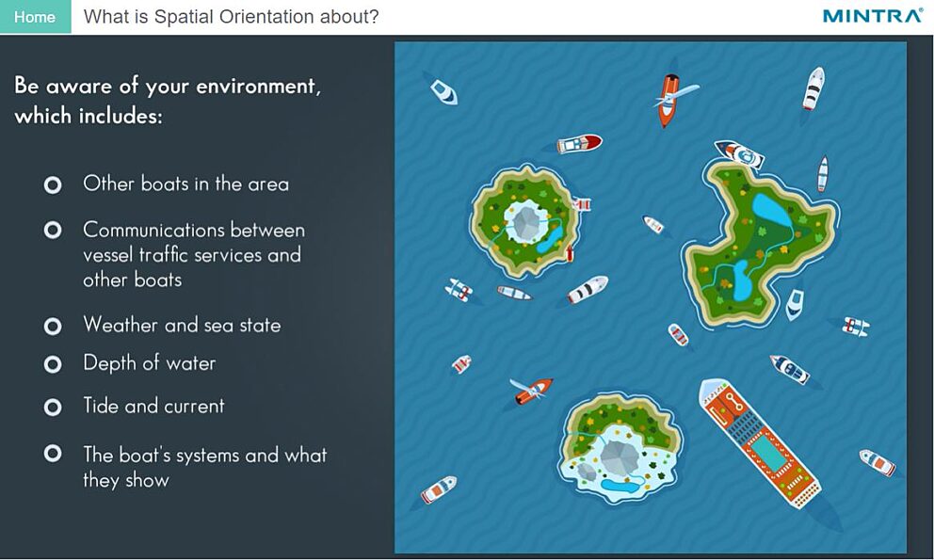Select bullet for 'Depth of water'
The height and width of the screenshot is (560, 934).
[53, 364]
